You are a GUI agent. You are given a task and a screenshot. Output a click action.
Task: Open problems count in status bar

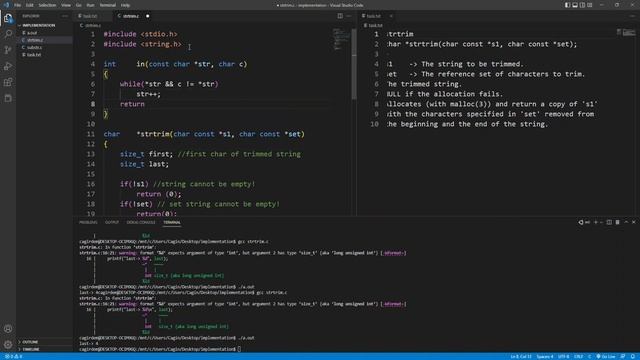[13, 356]
